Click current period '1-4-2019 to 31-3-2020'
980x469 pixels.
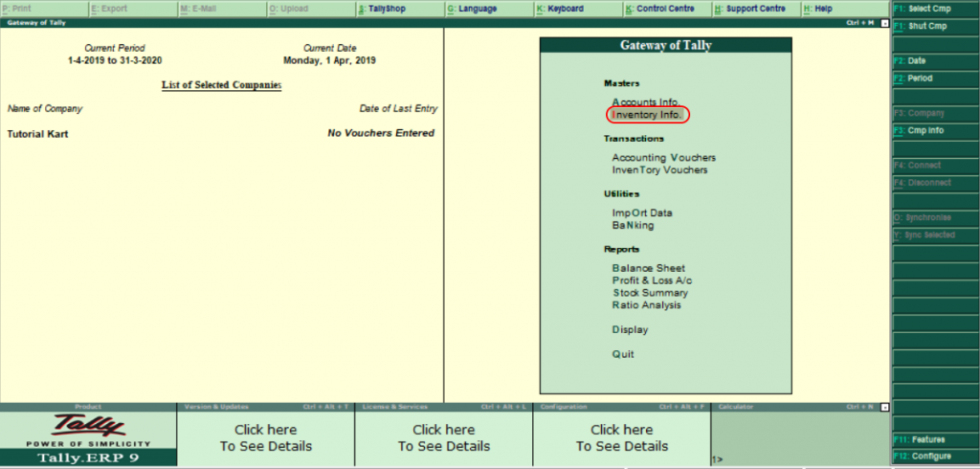[x=115, y=60]
